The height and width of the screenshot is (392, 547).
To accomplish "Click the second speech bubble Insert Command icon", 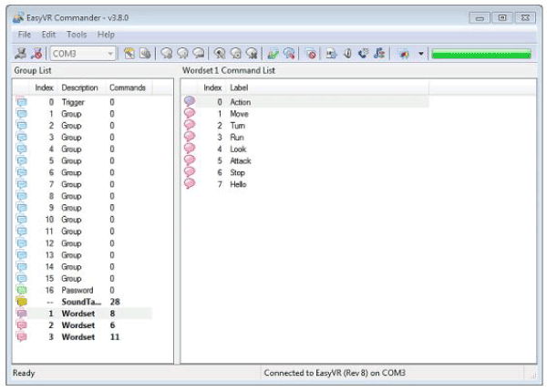I will 182,54.
